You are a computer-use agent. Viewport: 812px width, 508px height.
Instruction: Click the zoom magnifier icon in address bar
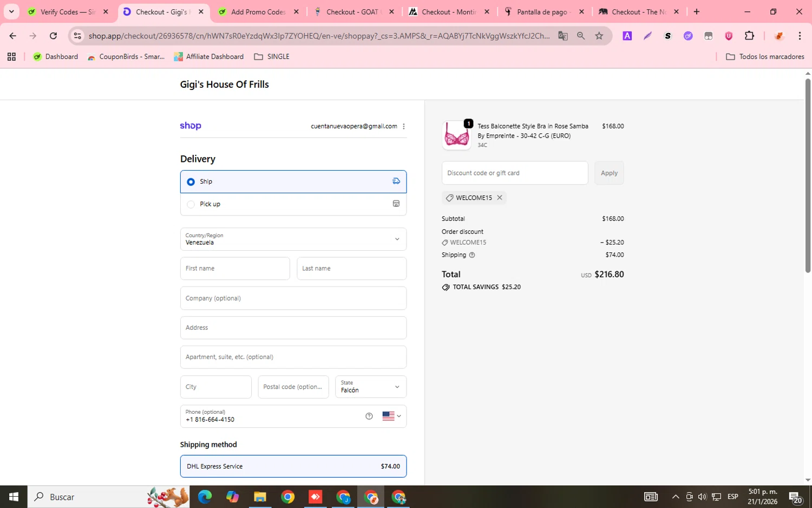(x=581, y=36)
